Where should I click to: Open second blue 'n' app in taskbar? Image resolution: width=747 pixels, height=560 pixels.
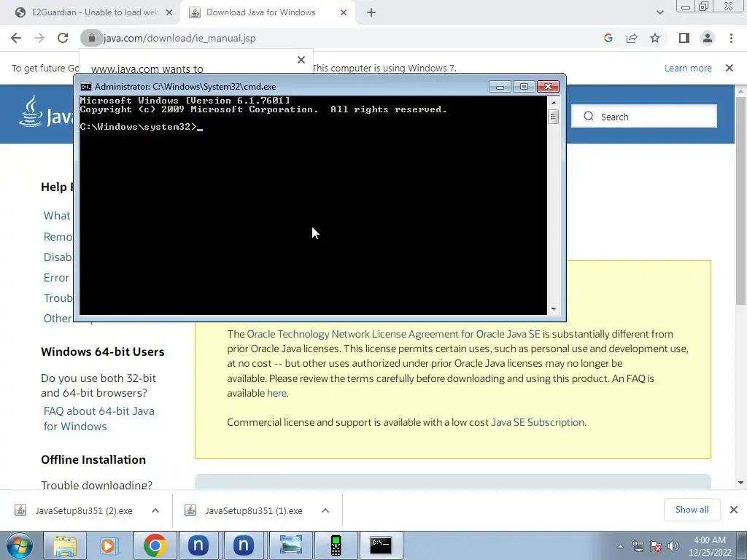(x=244, y=545)
